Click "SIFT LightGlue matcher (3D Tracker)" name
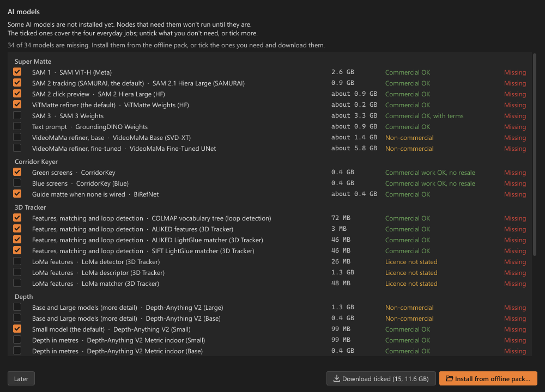This screenshot has width=545, height=392. pos(203,251)
